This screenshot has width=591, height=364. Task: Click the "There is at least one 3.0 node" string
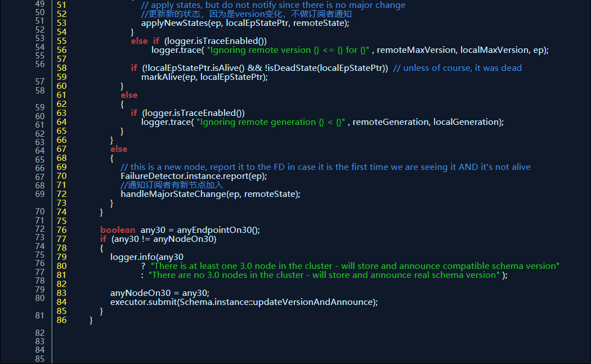pos(355,266)
